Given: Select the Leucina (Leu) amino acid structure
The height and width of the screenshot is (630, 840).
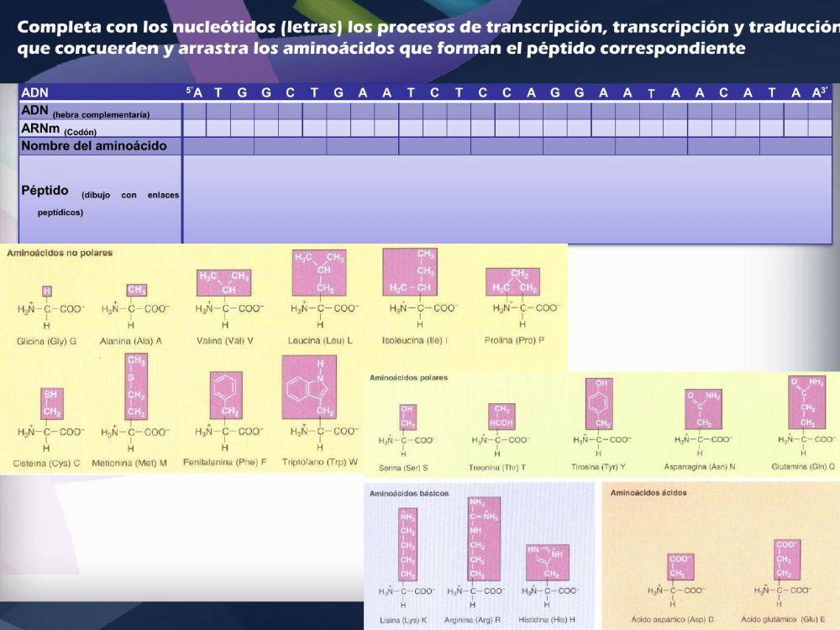Looking at the screenshot, I should (319, 290).
